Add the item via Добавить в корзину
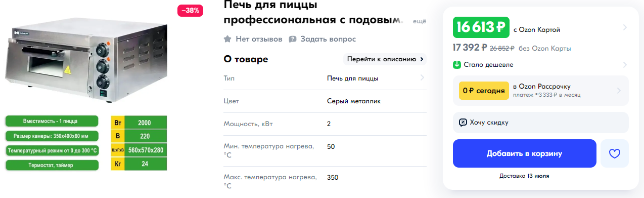The width and height of the screenshot is (644, 198). pyautogui.click(x=524, y=153)
